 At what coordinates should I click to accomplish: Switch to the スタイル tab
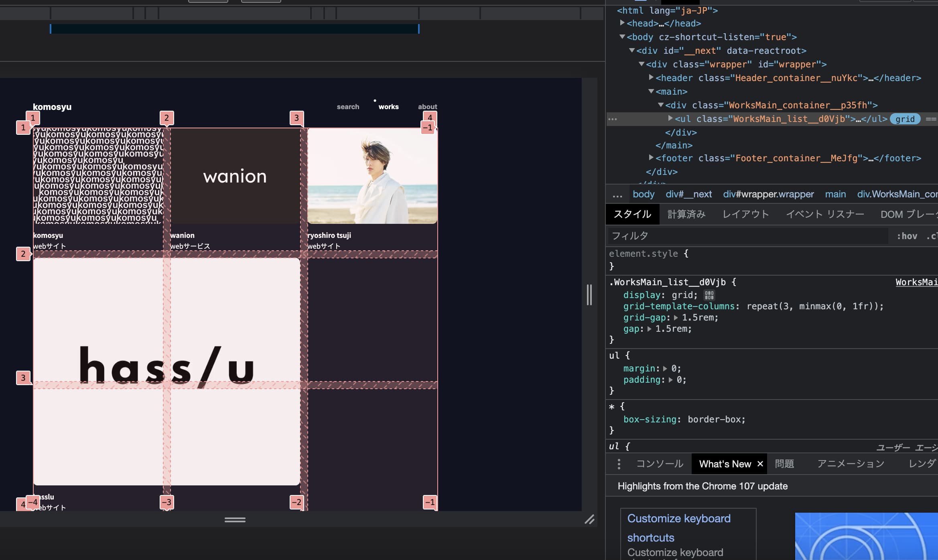tap(632, 214)
